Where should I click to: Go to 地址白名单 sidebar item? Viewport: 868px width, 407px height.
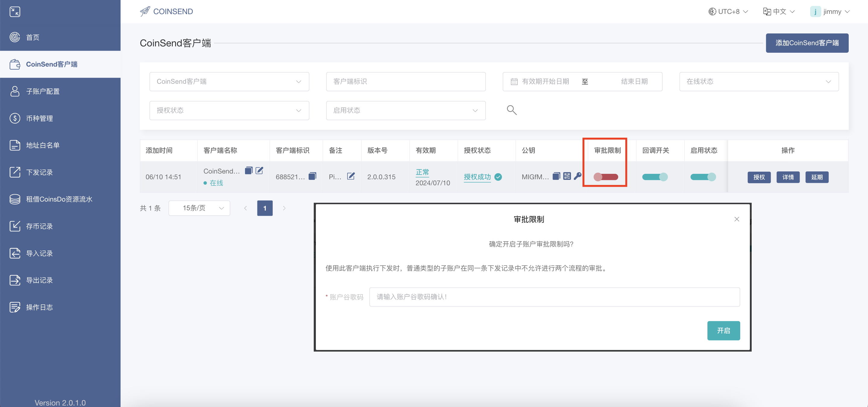coord(43,145)
